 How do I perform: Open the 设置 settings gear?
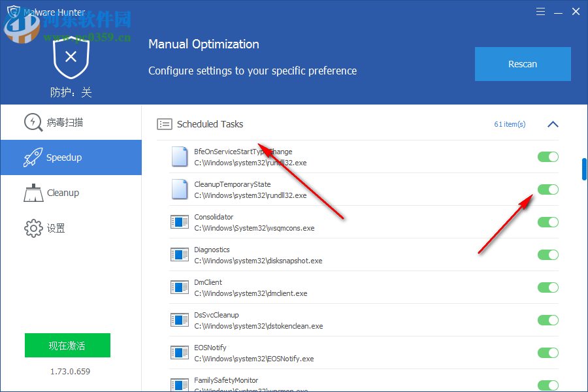[x=33, y=227]
